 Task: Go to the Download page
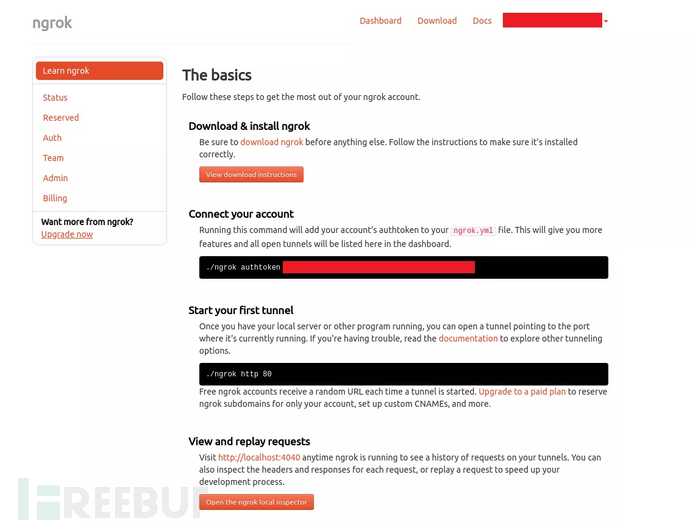(437, 21)
